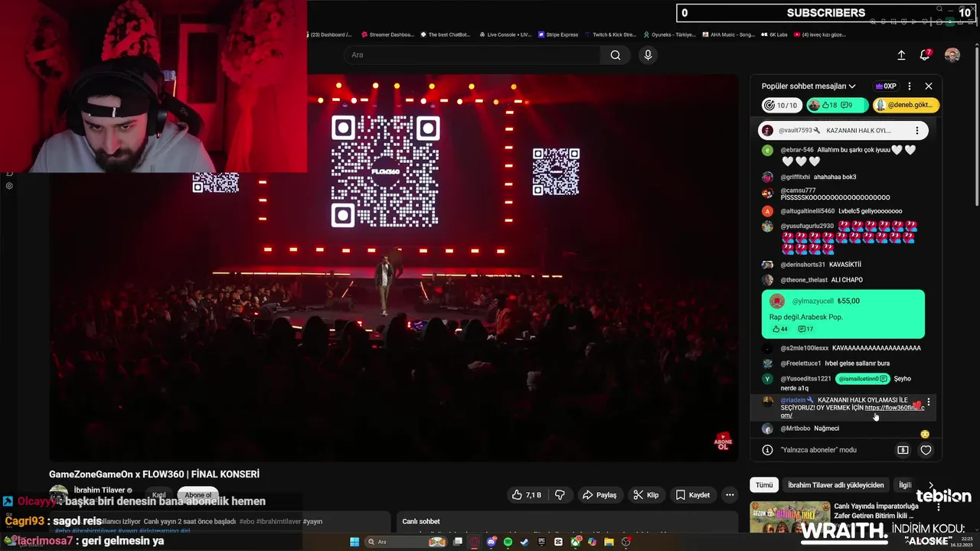Switch to the AHA Music tab
The height and width of the screenshot is (551, 980).
(x=729, y=34)
